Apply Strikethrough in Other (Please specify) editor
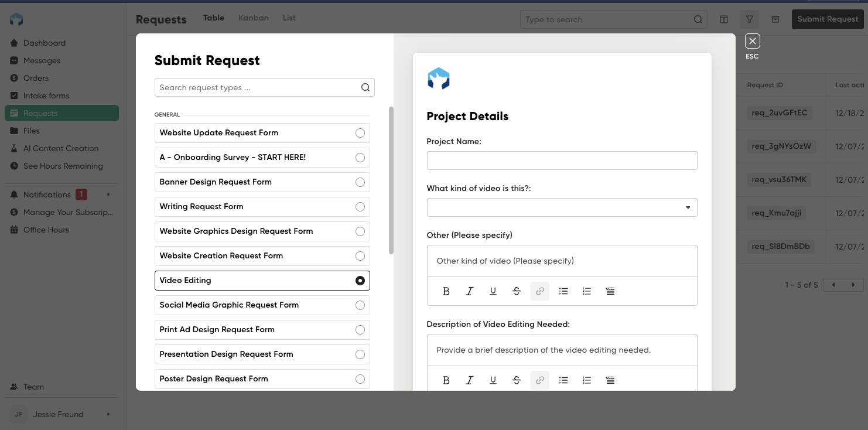This screenshot has width=868, height=430. 517,291
